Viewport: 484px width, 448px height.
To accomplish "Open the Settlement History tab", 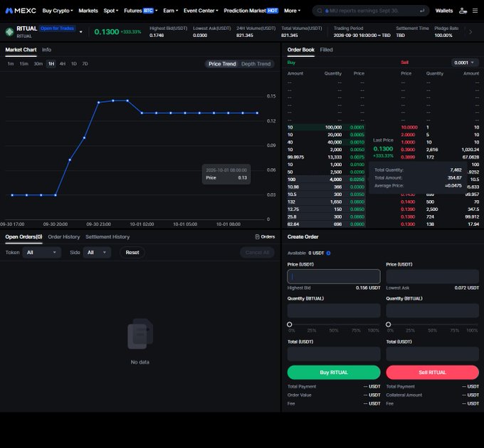I will (107, 236).
